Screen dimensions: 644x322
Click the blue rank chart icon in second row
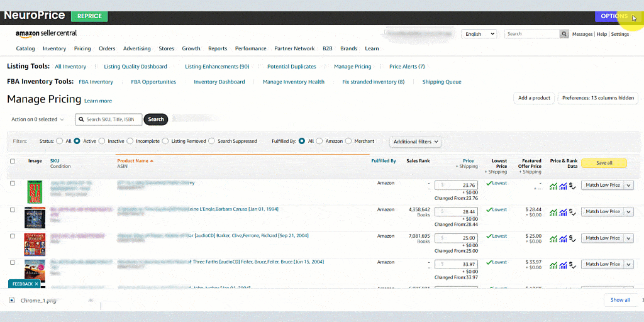[563, 213]
